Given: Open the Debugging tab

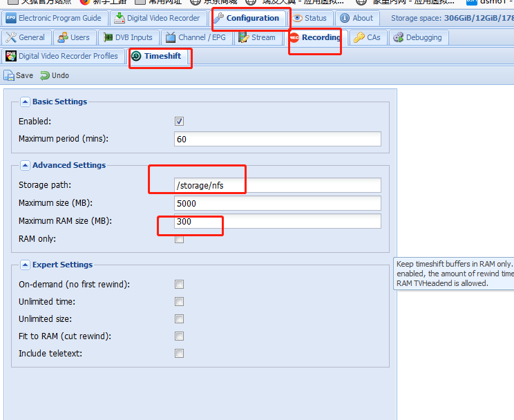Looking at the screenshot, I should click(x=419, y=37).
